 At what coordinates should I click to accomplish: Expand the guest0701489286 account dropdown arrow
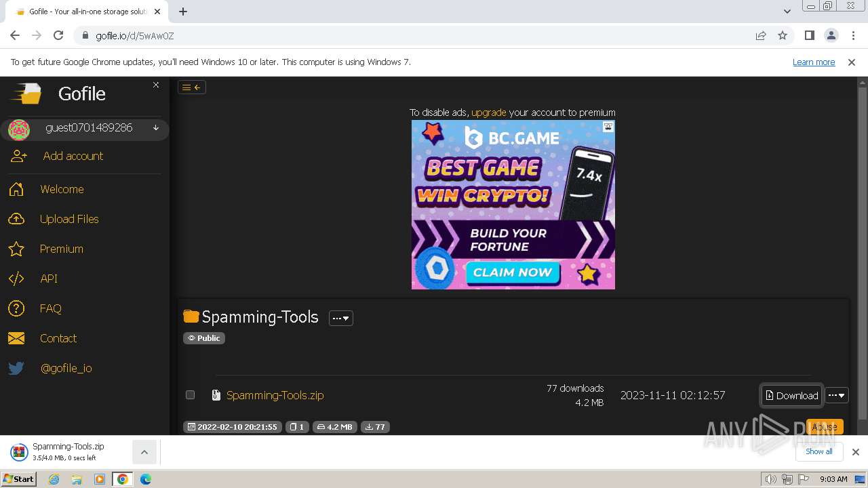pos(156,127)
